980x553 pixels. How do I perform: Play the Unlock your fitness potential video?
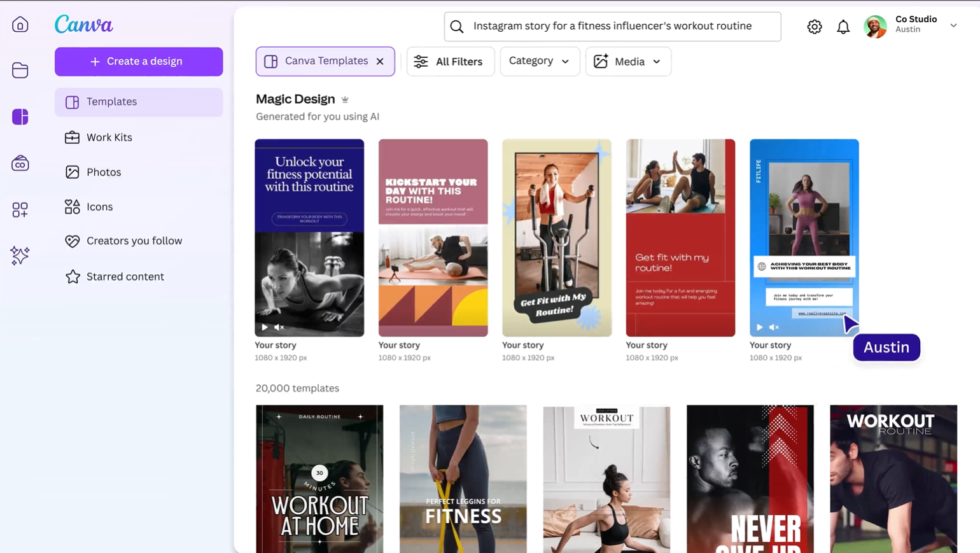coord(265,327)
